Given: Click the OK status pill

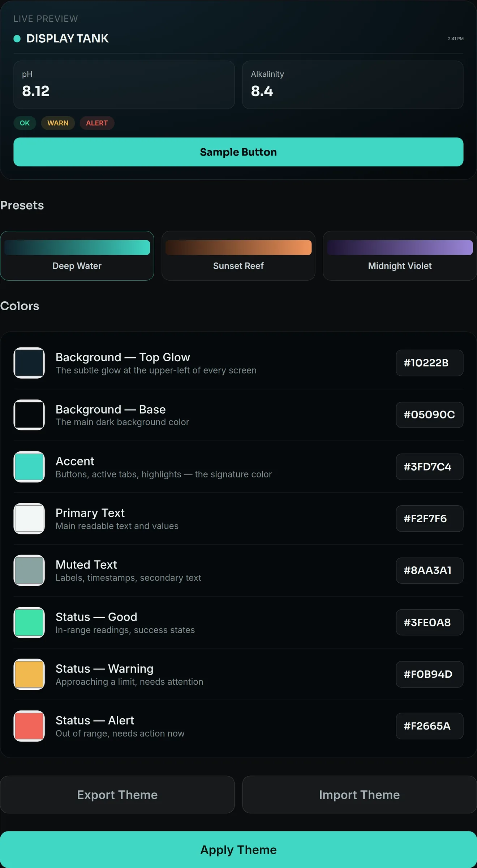Looking at the screenshot, I should (x=25, y=123).
